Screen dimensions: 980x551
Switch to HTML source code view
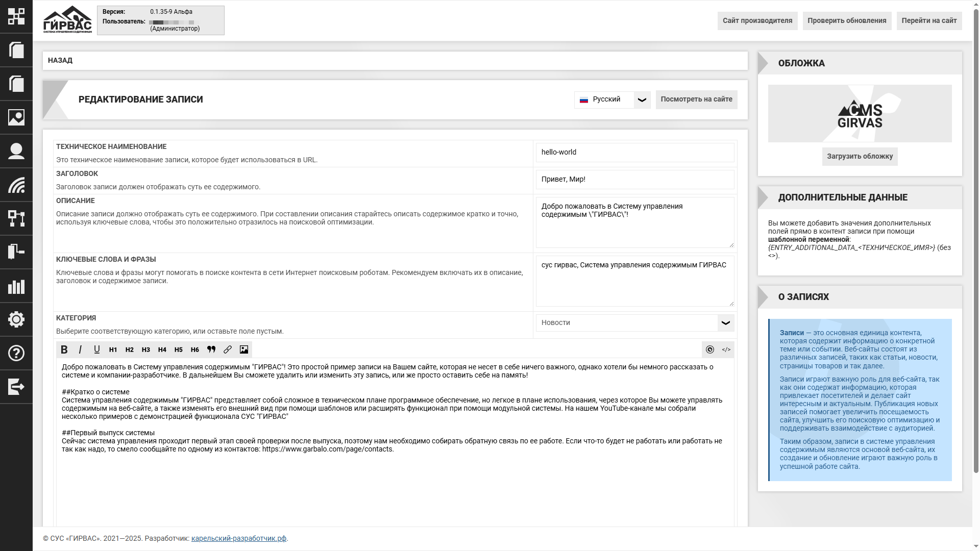[726, 349]
